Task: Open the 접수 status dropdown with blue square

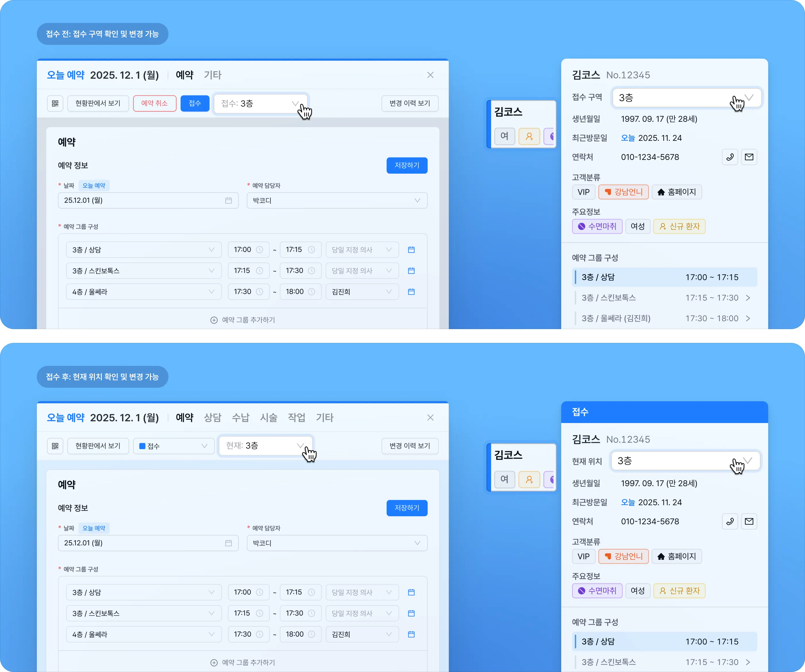Action: click(173, 446)
